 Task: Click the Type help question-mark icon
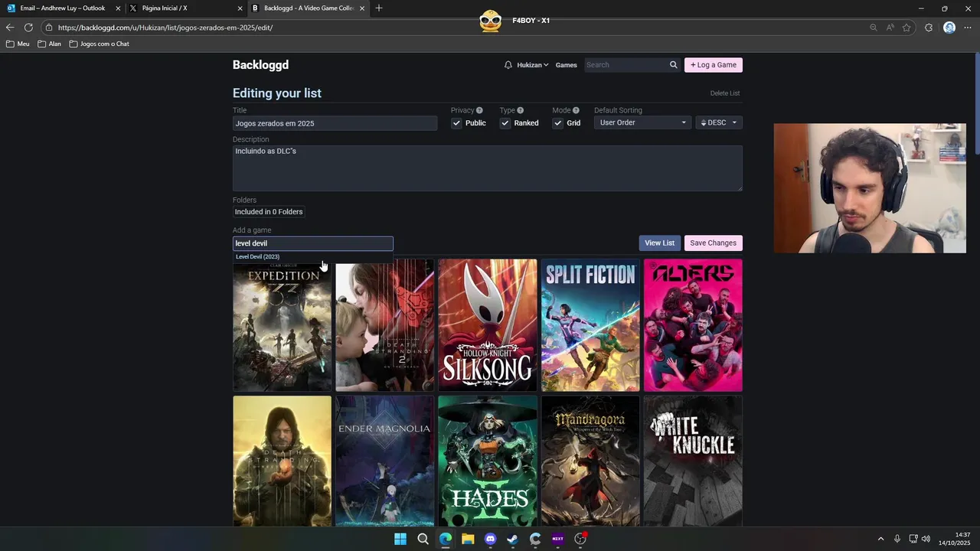(x=520, y=110)
